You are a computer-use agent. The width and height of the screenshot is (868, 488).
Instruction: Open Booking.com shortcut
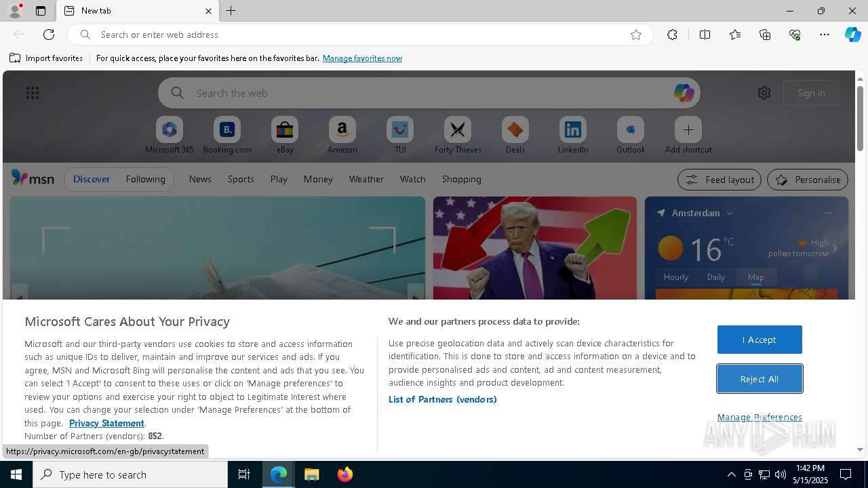tap(227, 136)
